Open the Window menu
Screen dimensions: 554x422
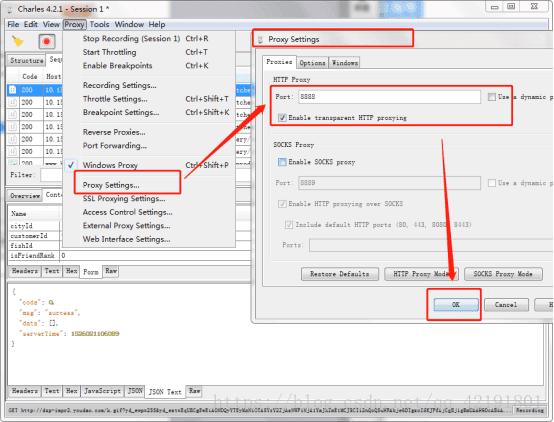click(x=129, y=24)
